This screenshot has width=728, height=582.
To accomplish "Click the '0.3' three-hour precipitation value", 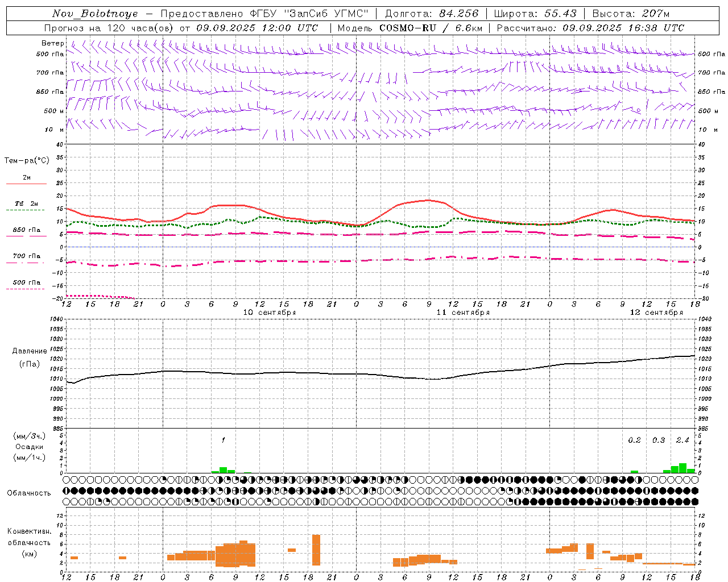I will click(659, 440).
